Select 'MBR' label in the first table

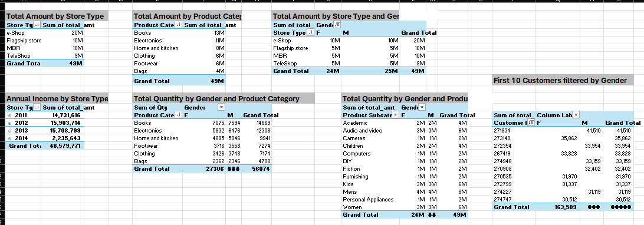pyautogui.click(x=24, y=48)
